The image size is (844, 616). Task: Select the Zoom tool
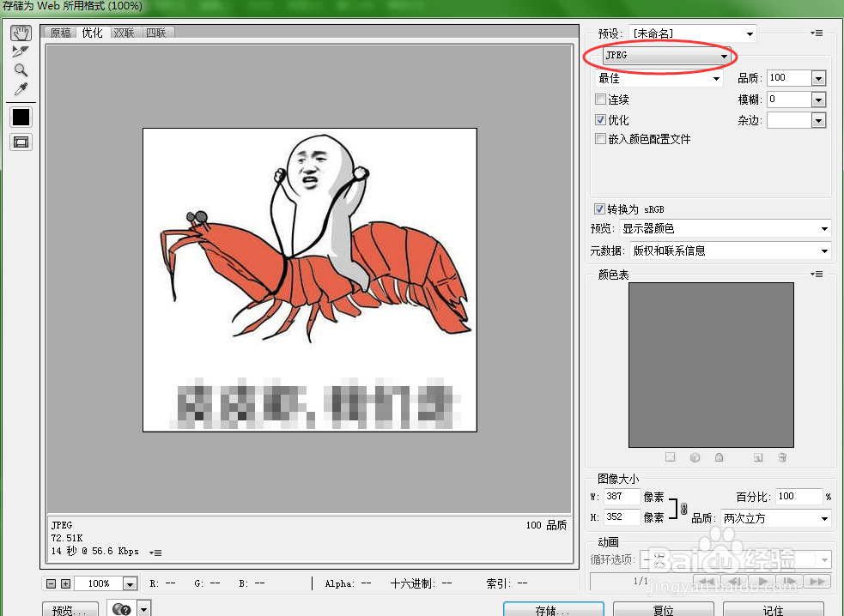[x=20, y=69]
